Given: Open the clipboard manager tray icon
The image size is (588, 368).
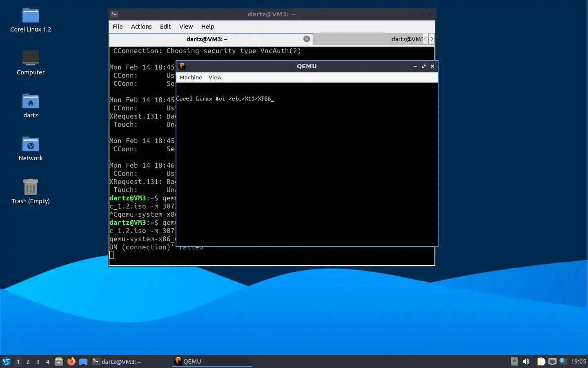Looking at the screenshot, I should click(x=541, y=361).
